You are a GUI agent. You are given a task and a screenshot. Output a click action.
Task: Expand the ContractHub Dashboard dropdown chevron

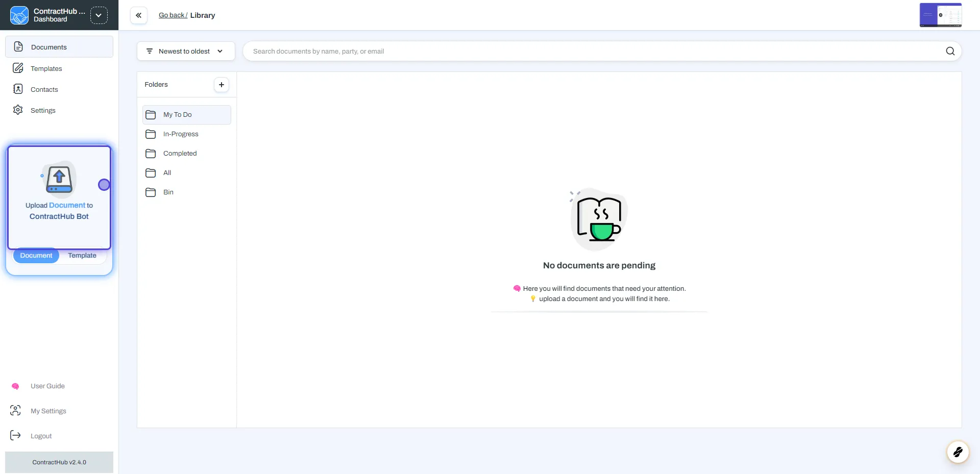(x=99, y=15)
